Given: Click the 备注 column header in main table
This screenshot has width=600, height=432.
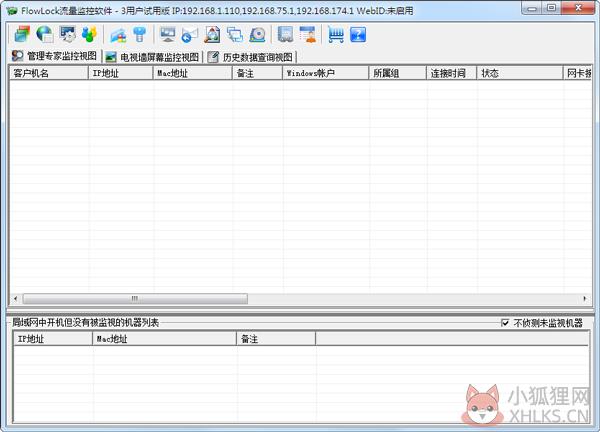Looking at the screenshot, I should click(257, 73).
